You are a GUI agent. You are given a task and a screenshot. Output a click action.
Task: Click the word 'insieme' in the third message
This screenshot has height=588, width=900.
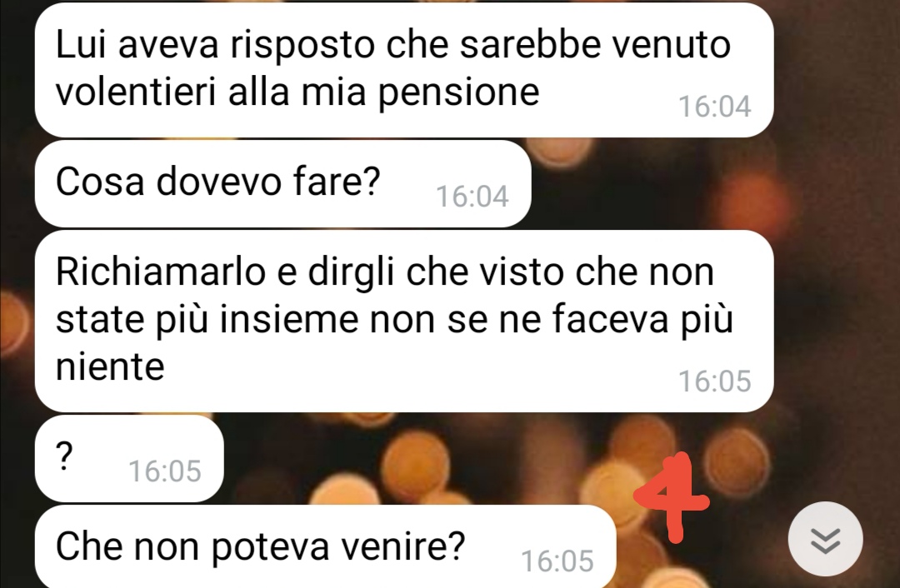click(288, 320)
